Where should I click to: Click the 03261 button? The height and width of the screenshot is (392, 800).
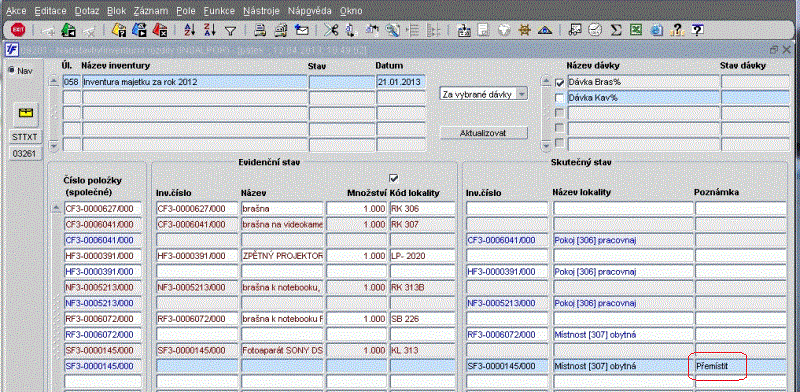pos(26,153)
